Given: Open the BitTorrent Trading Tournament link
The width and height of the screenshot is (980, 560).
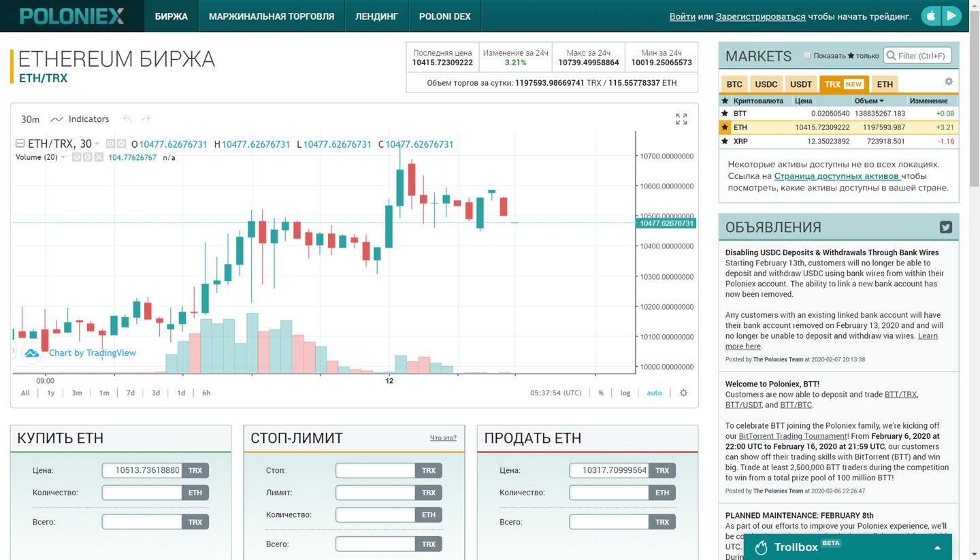Looking at the screenshot, I should [x=793, y=436].
